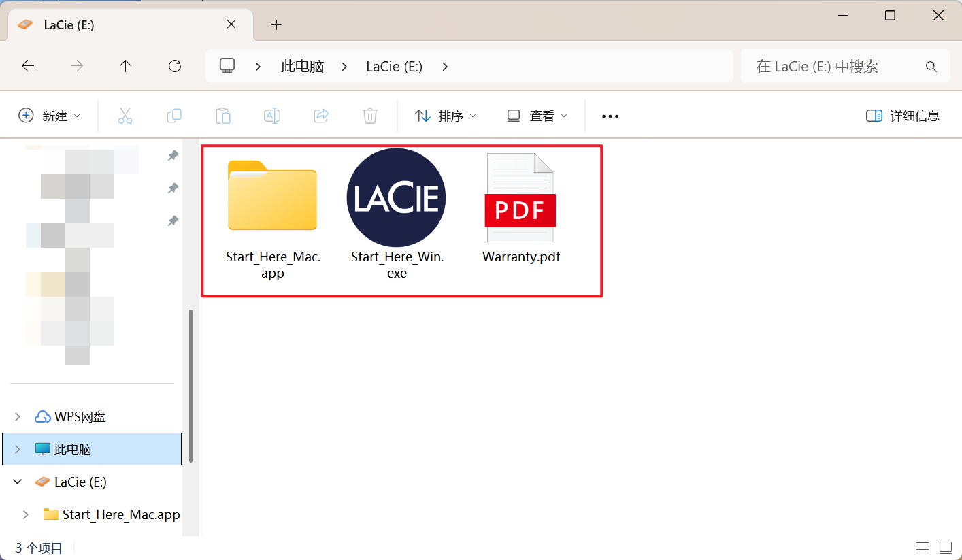Open the three-dots more options menu
Image resolution: width=962 pixels, height=560 pixels.
point(610,116)
